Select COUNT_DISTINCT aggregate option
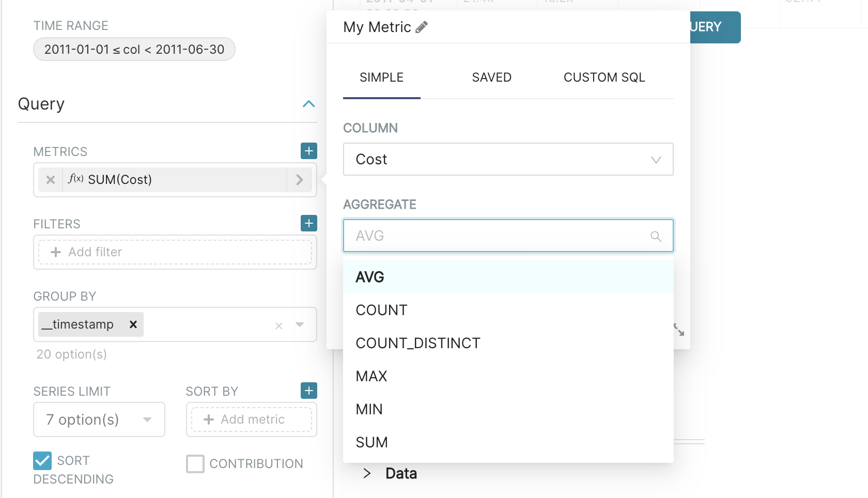The height and width of the screenshot is (498, 868). [x=418, y=343]
